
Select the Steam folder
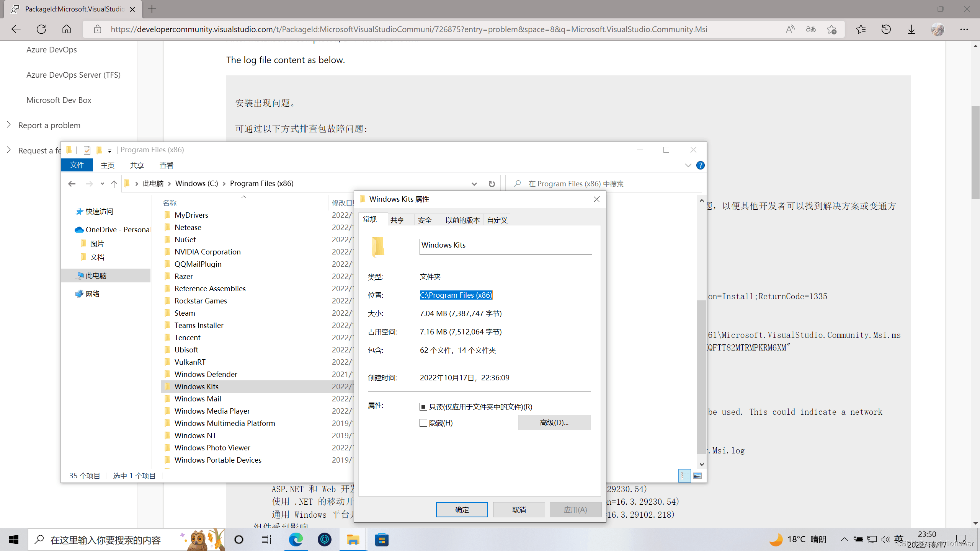[x=185, y=313]
